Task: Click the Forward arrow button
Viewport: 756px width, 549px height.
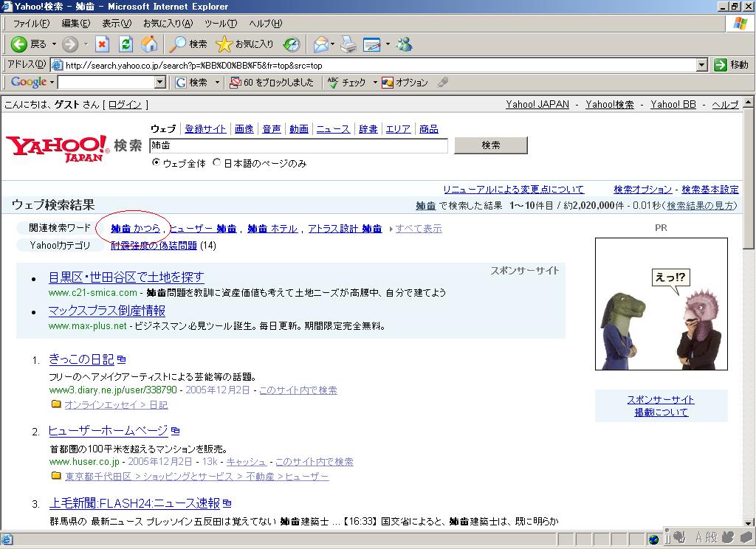Action: tap(70, 44)
